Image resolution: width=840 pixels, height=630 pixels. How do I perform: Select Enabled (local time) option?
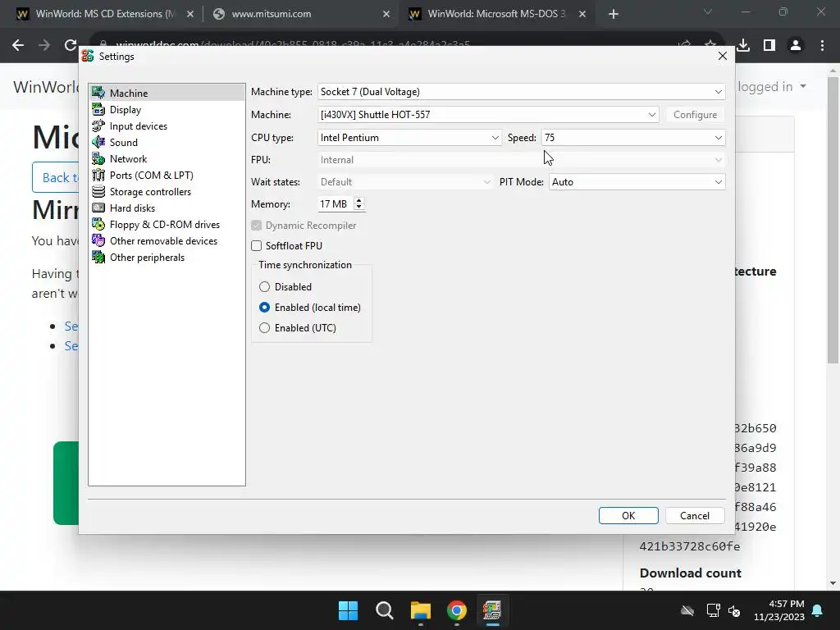click(x=265, y=308)
